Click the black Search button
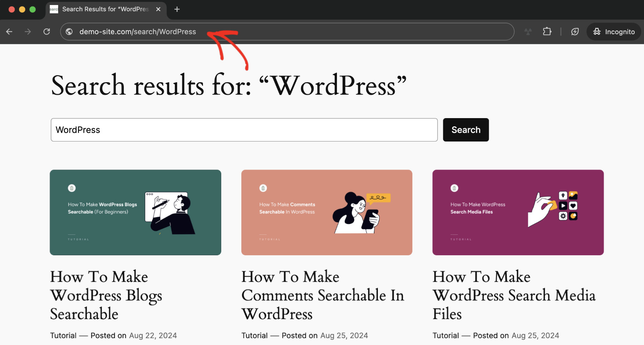The image size is (644, 345). 466,130
